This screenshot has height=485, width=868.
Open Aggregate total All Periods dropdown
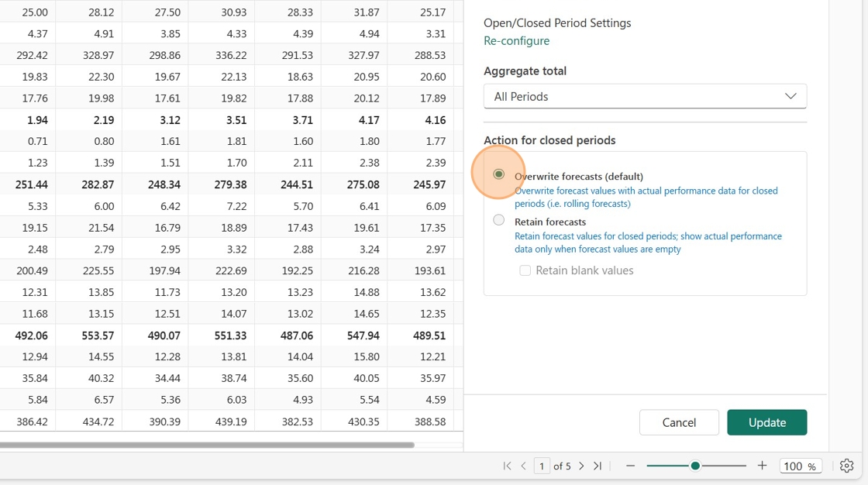tap(645, 96)
